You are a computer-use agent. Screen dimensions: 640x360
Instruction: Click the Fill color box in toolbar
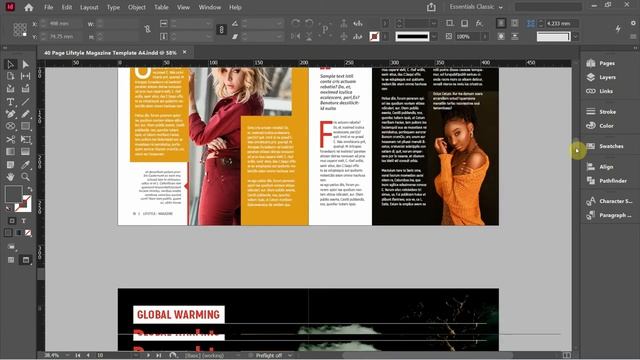tap(13, 194)
